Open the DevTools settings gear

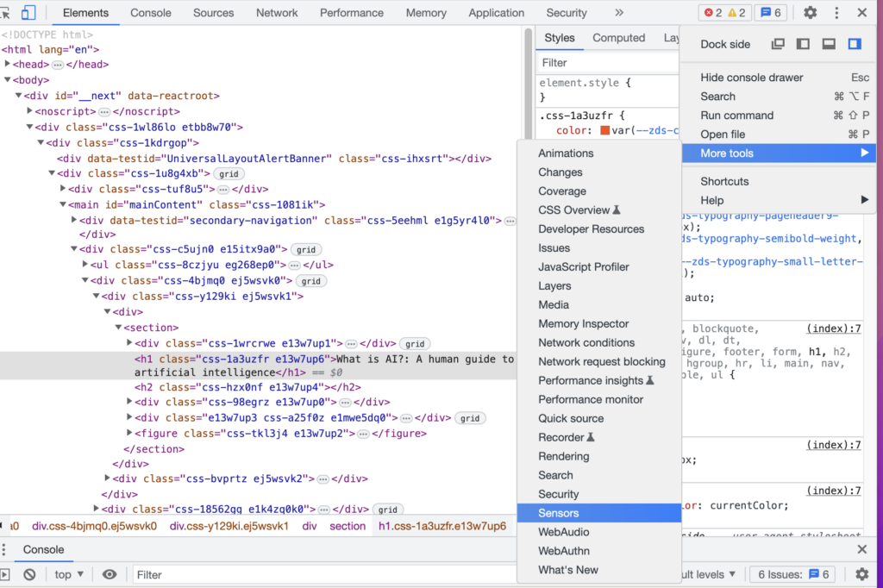click(809, 12)
